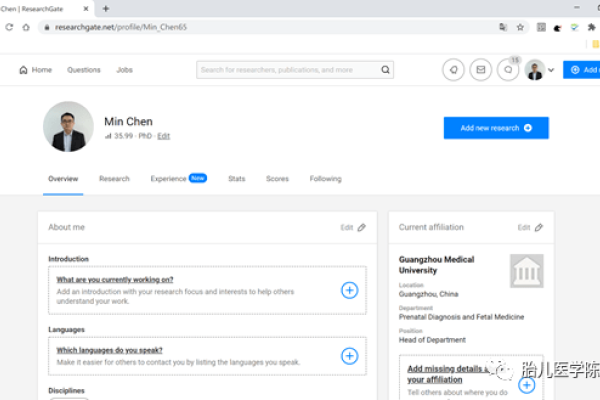Screen dimensions: 600x400
Task: Click pencil Edit icon in Current affiliation
Action: point(539,227)
